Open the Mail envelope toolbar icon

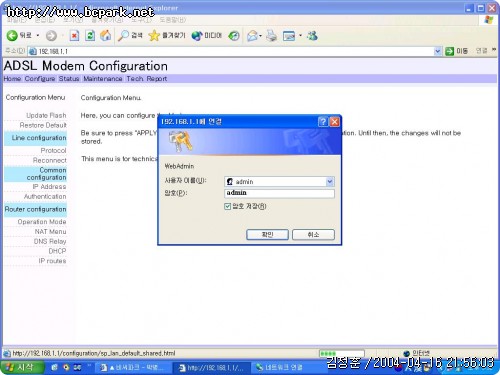pos(253,35)
